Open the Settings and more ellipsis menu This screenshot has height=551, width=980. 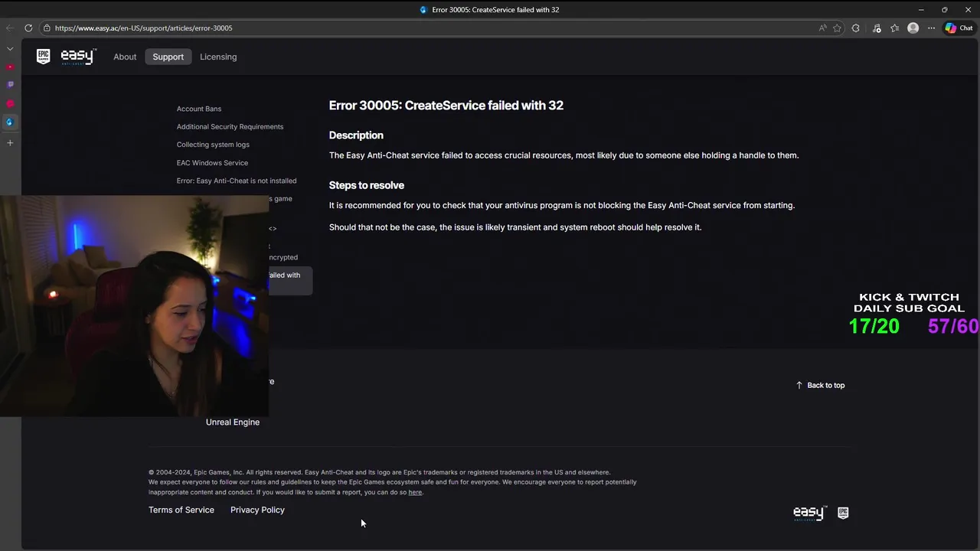932,28
